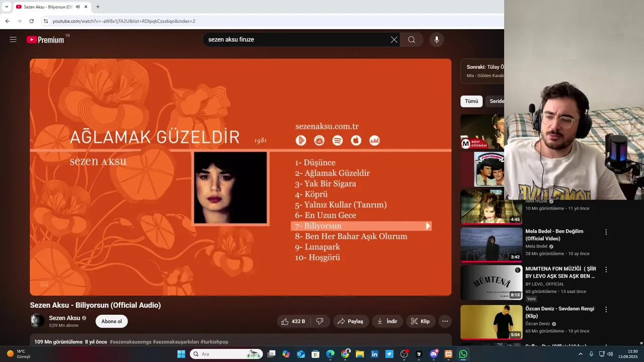Download the video with İndir
Image resolution: width=644 pixels, height=362 pixels.
(x=387, y=321)
